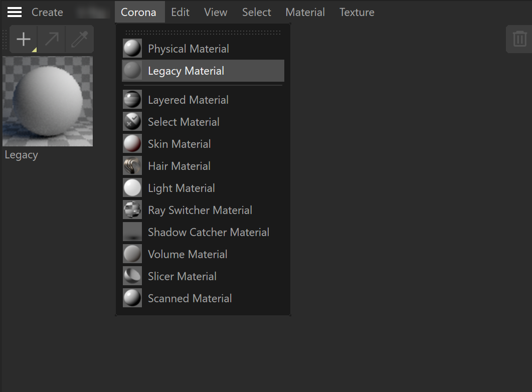Choose the highlighted Legacy Material entry
This screenshot has width=532, height=392.
click(x=203, y=71)
